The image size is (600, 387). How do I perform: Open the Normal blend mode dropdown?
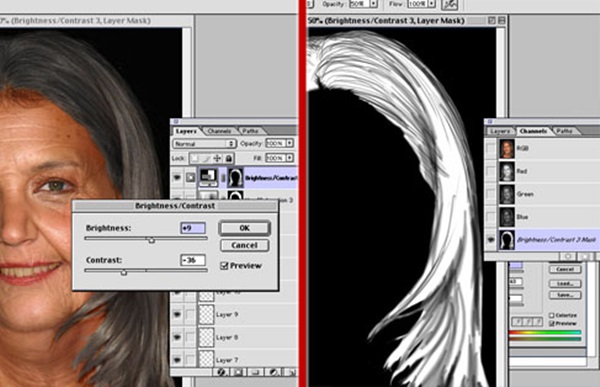tap(204, 144)
